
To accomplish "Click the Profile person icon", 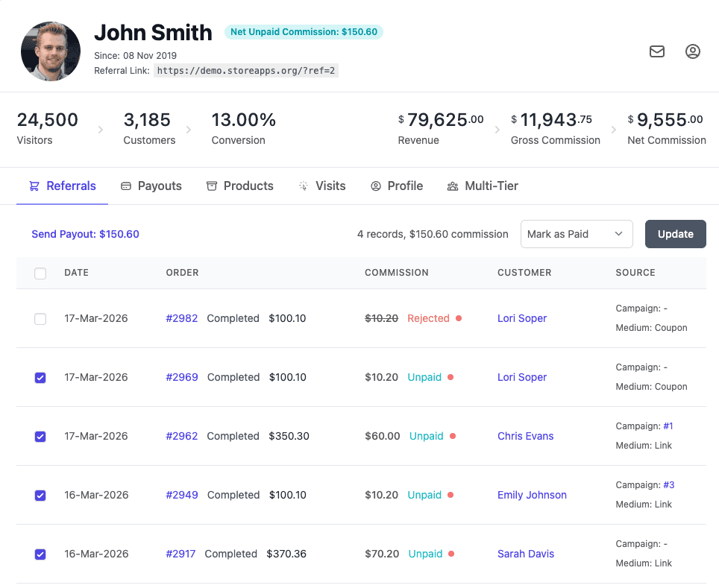I will (x=376, y=186).
